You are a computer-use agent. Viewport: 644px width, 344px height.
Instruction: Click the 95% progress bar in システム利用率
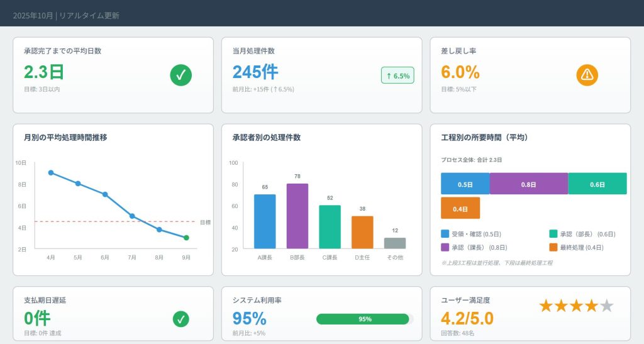pos(364,319)
